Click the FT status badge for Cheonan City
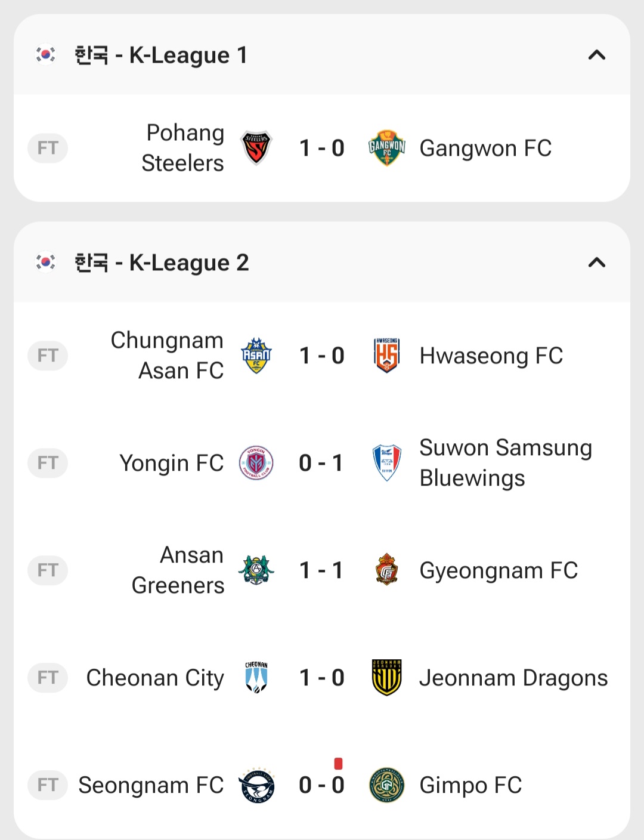 point(48,678)
